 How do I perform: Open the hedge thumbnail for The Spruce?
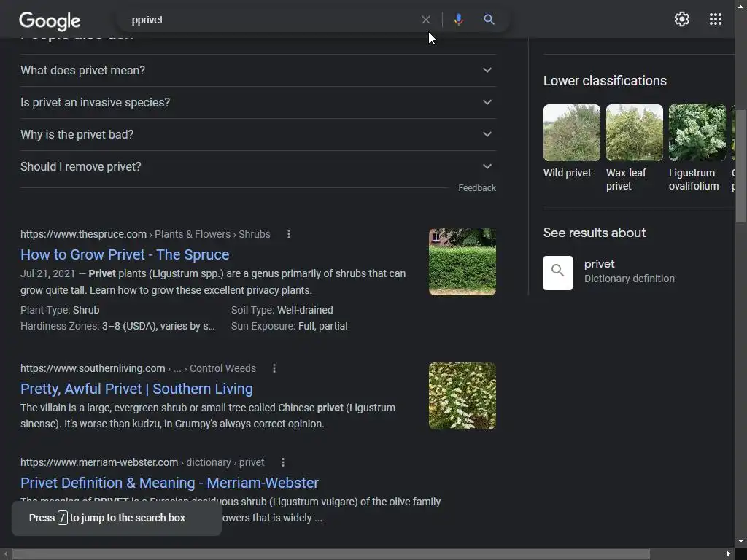[462, 262]
